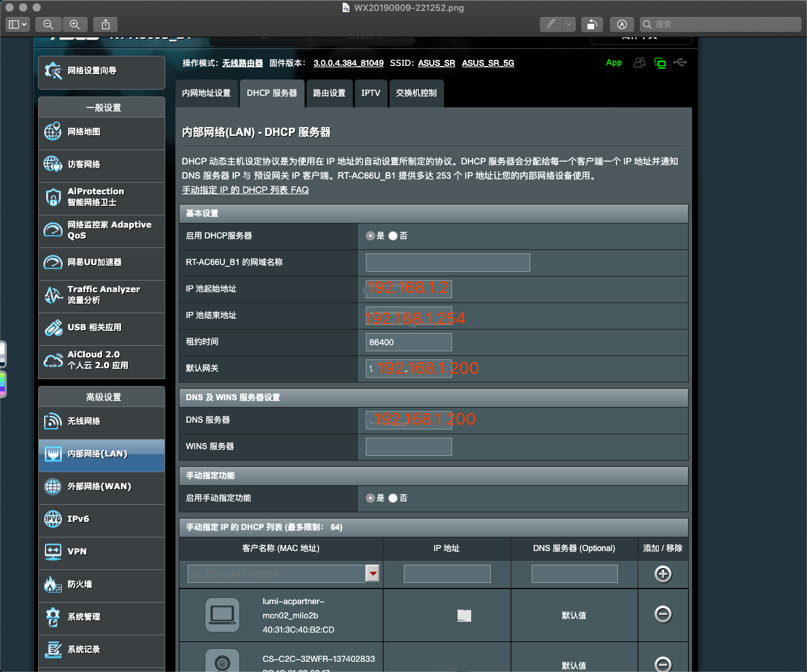Remove the lumi-acpartner entry with minus icon
807x672 pixels.
(x=663, y=614)
